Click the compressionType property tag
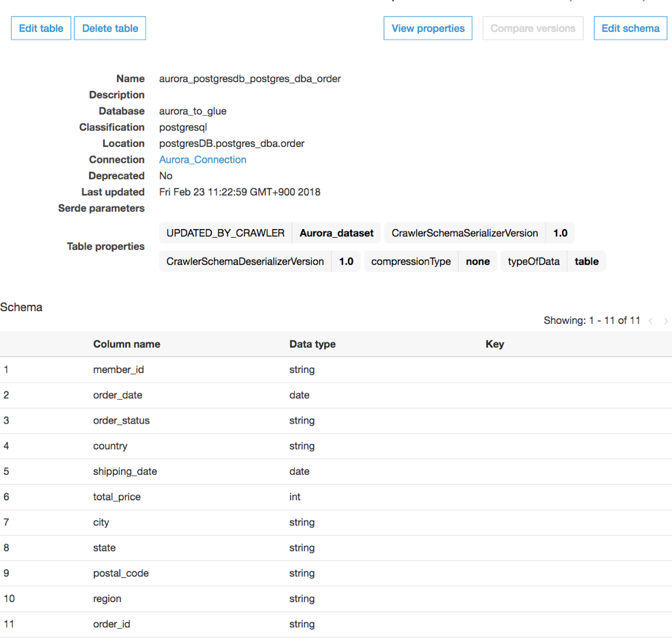The image size is (672, 643). point(411,262)
